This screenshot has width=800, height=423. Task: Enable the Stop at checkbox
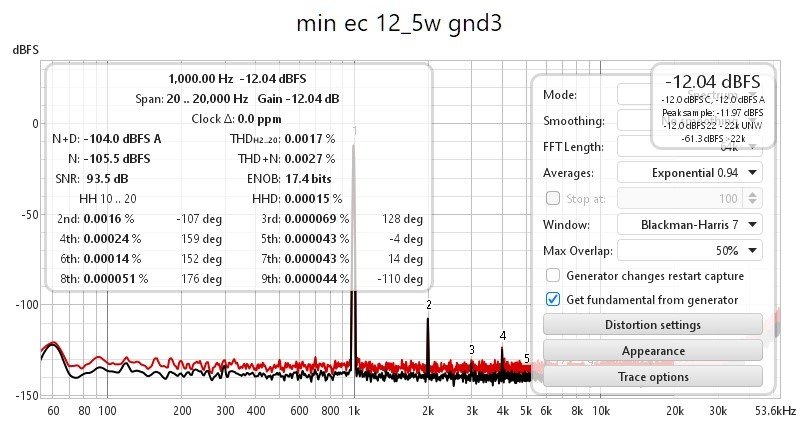click(x=553, y=198)
